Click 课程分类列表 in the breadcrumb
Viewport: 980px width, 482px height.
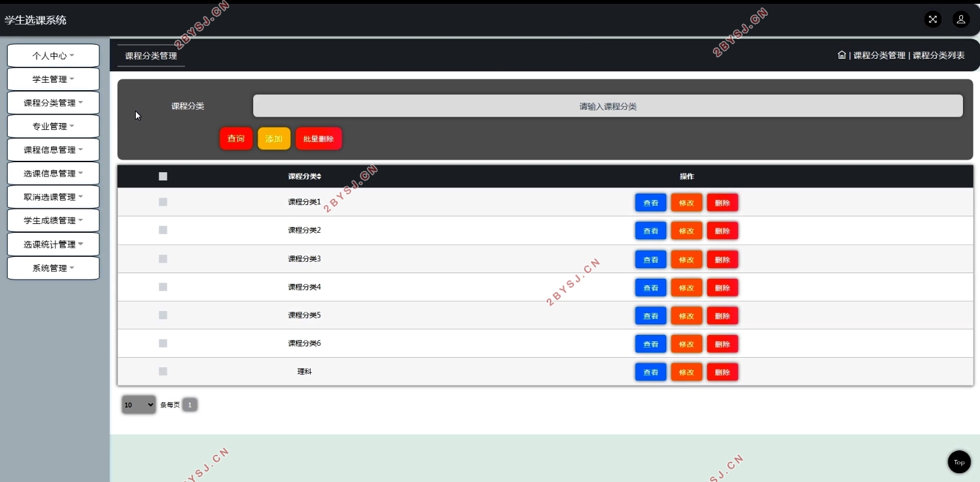(x=939, y=56)
